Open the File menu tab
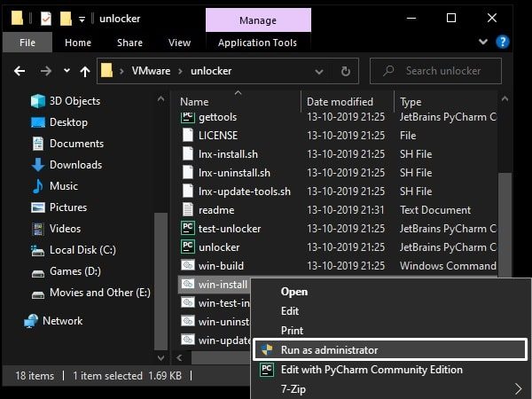 pos(27,43)
